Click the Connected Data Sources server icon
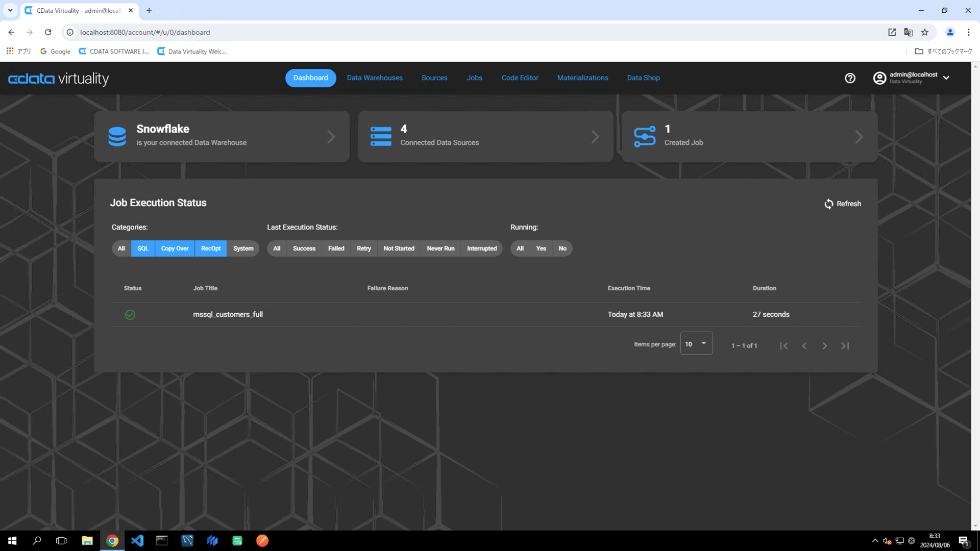Screen dimensions: 980x551 coord(381,137)
